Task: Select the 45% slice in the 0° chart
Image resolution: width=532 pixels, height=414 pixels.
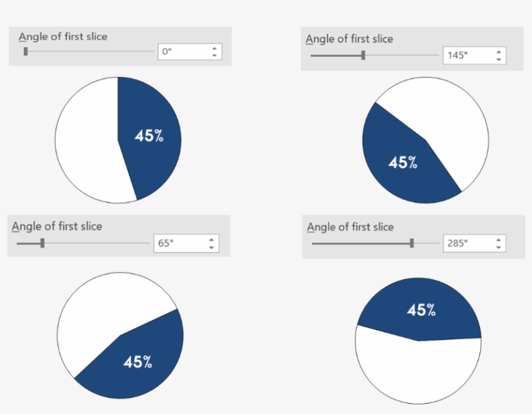Action: 149,136
